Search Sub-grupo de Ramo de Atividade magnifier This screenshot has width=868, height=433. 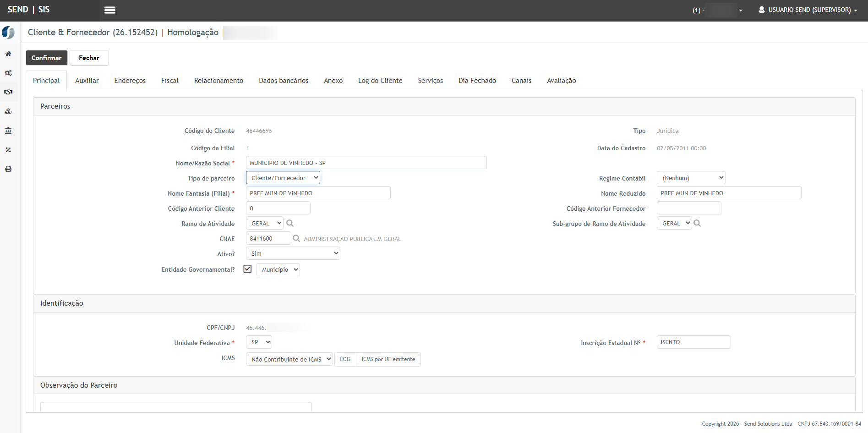coord(697,223)
